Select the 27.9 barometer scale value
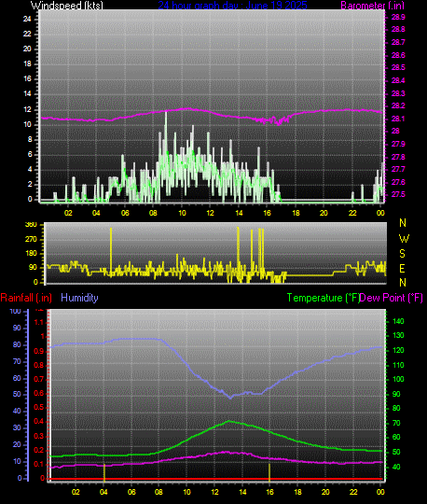This screenshot has height=504, width=427. [x=398, y=144]
